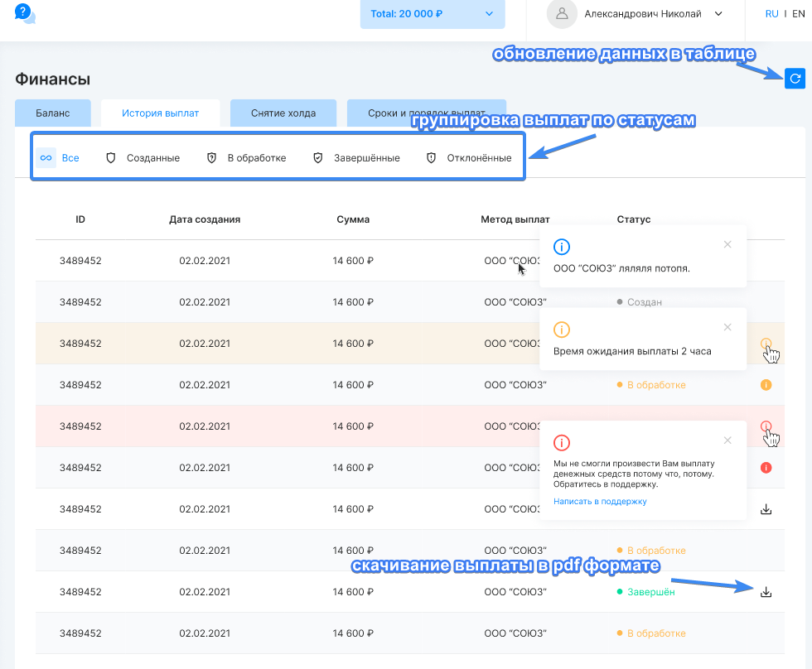Open Александрович Николай user menu
The width and height of the screenshot is (812, 669).
coord(654,14)
